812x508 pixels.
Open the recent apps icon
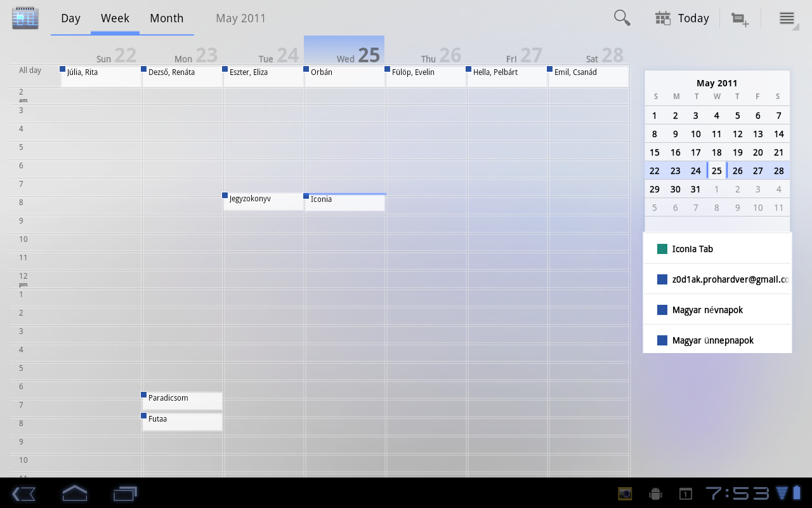pos(125,493)
